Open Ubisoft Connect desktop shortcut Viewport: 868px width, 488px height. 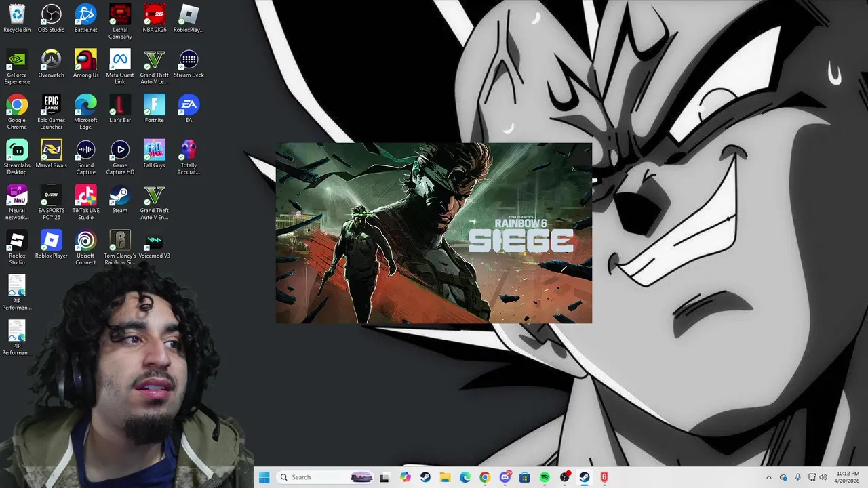click(x=85, y=247)
